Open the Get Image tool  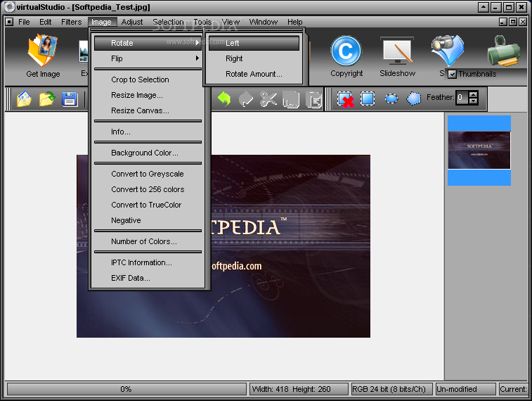coord(43,56)
